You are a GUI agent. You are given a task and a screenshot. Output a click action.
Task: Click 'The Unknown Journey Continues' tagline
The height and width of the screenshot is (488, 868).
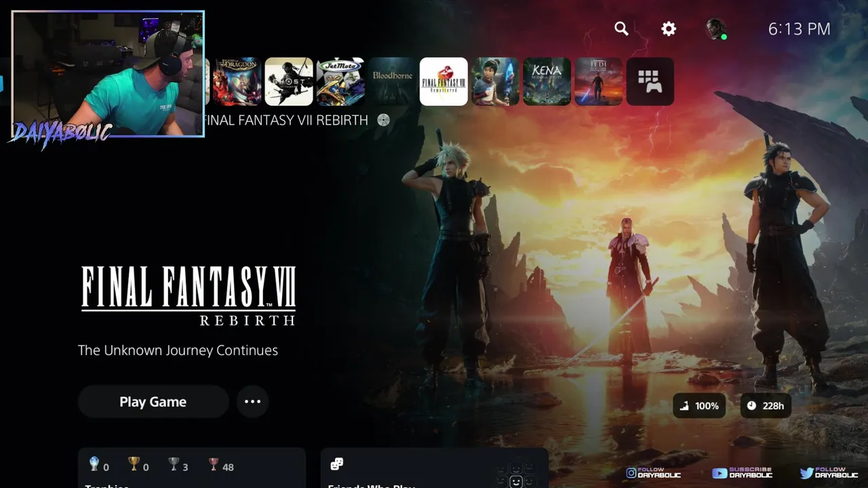pyautogui.click(x=178, y=350)
